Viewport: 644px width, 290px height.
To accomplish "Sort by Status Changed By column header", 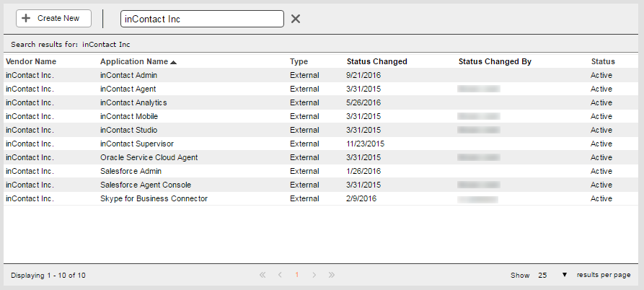I will tap(495, 61).
